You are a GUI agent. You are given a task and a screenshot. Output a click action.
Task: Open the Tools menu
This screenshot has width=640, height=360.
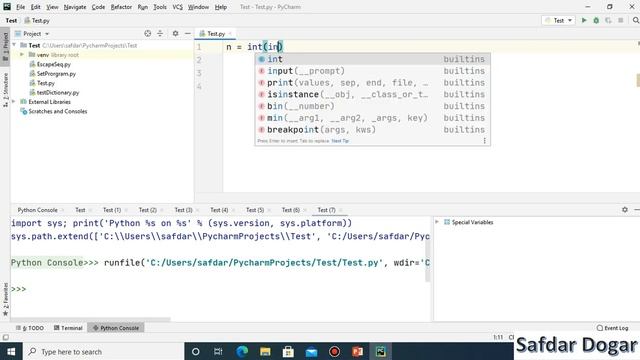point(160,7)
